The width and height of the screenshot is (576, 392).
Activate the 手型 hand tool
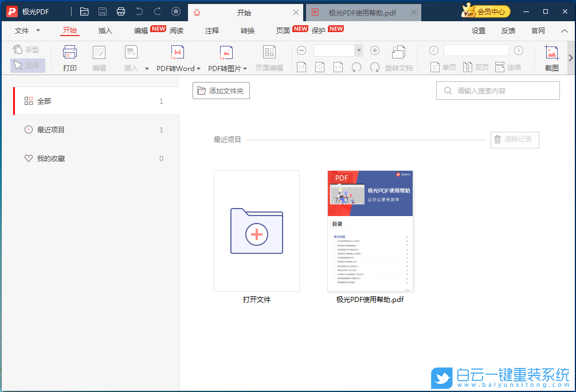coord(26,49)
